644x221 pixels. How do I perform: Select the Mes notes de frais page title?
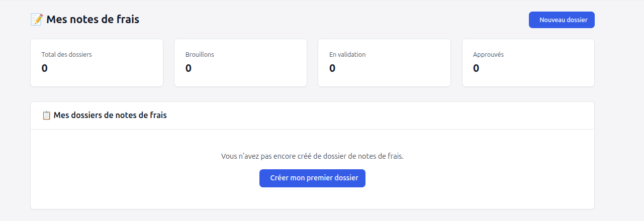click(93, 20)
